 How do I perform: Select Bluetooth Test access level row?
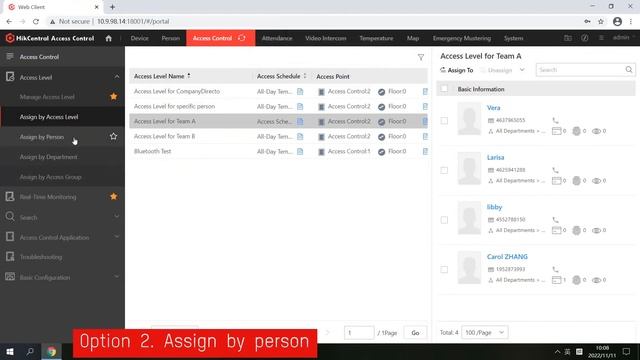[x=278, y=151]
